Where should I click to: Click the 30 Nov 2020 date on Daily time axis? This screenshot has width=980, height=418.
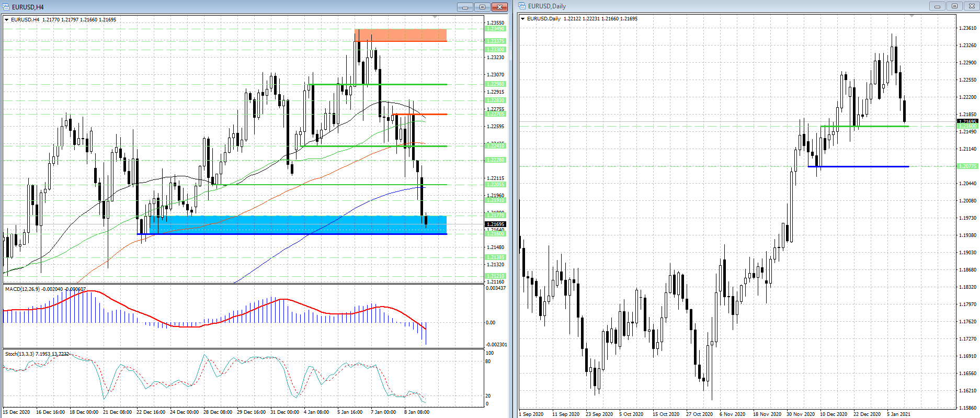[x=801, y=414]
